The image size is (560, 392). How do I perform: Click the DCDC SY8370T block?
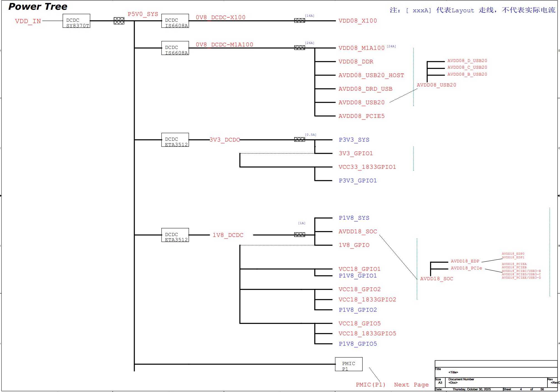[76, 21]
